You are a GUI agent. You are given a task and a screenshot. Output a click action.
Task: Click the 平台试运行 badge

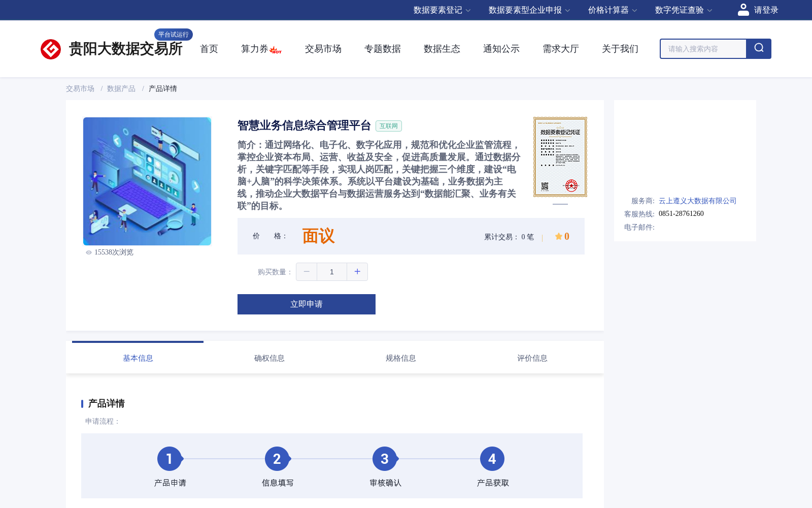[174, 35]
